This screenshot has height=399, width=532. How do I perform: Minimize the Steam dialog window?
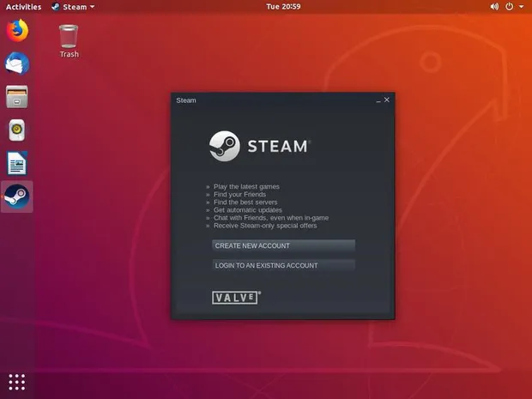click(x=378, y=100)
